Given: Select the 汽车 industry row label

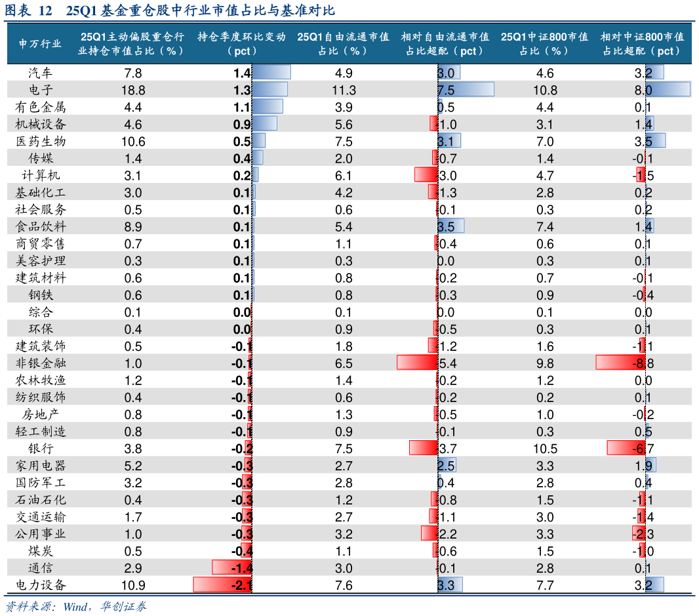Looking at the screenshot, I should click(x=41, y=73).
